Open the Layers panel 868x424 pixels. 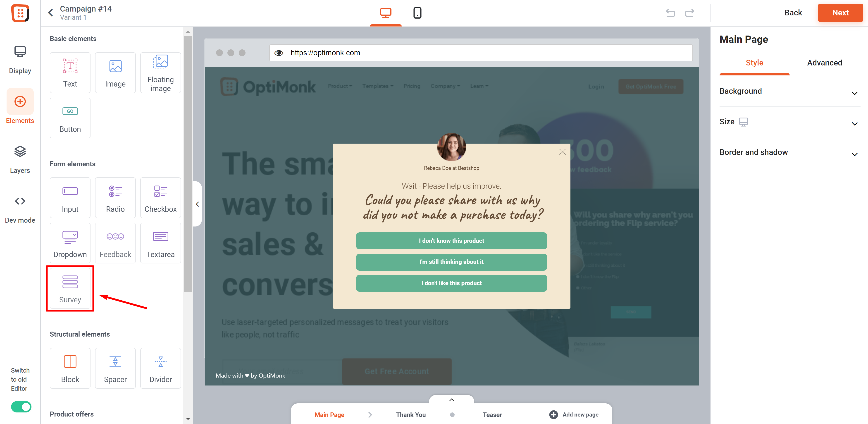(20, 159)
